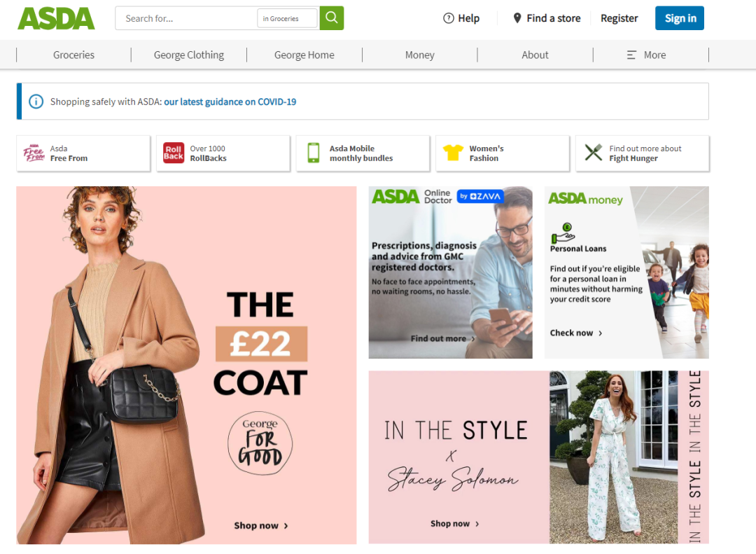Open the About navigation tab
This screenshot has height=554, width=756.
click(x=535, y=55)
